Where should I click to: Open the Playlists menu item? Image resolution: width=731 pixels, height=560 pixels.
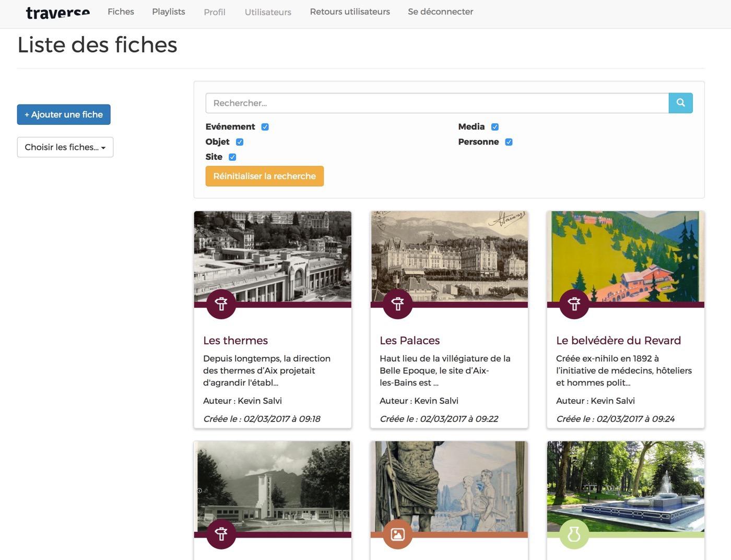click(x=168, y=11)
